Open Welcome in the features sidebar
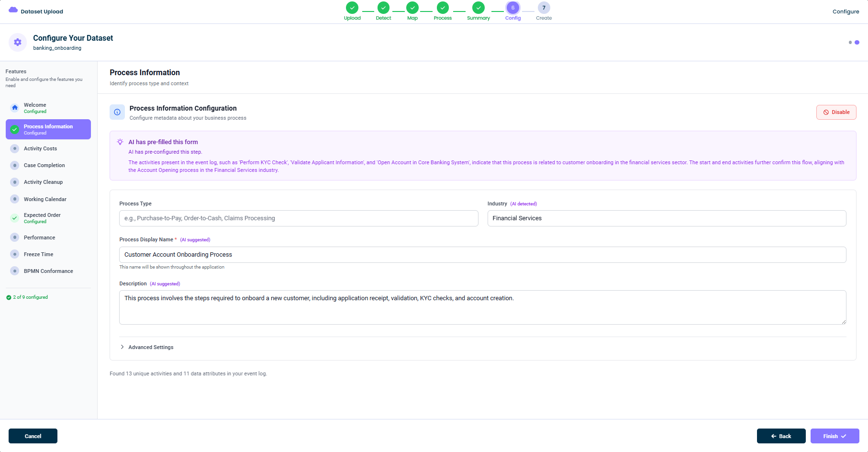Image resolution: width=868 pixels, height=452 pixels. click(x=48, y=108)
